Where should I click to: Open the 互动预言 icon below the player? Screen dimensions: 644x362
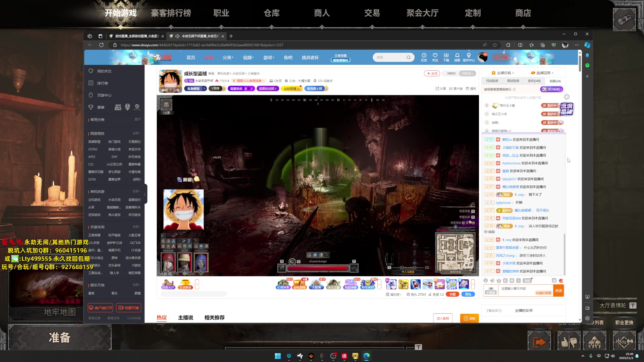(185, 284)
